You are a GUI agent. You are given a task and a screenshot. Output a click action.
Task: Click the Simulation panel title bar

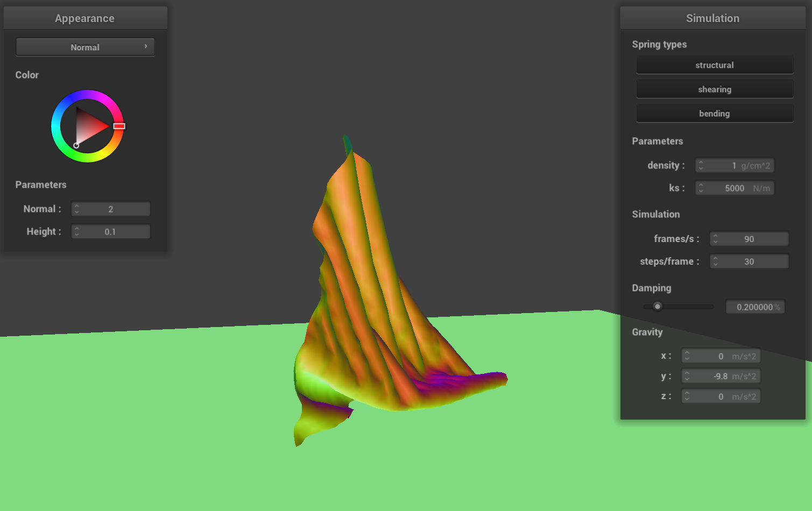712,18
